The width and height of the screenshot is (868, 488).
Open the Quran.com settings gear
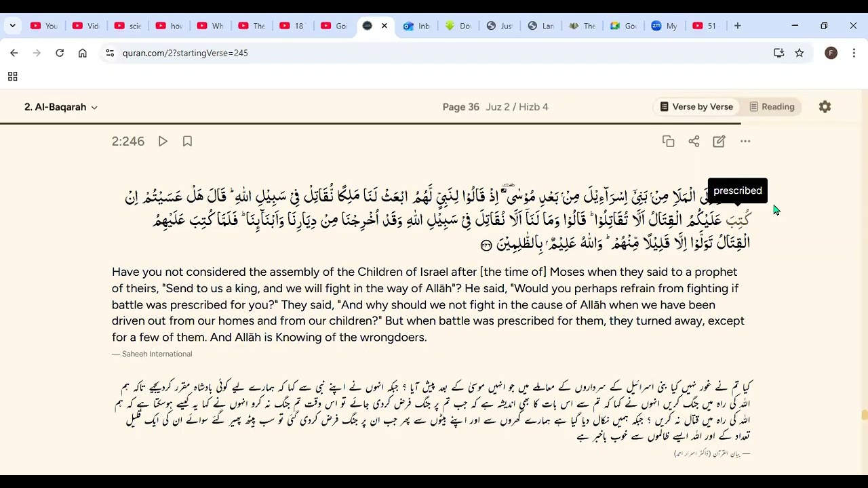click(x=825, y=106)
